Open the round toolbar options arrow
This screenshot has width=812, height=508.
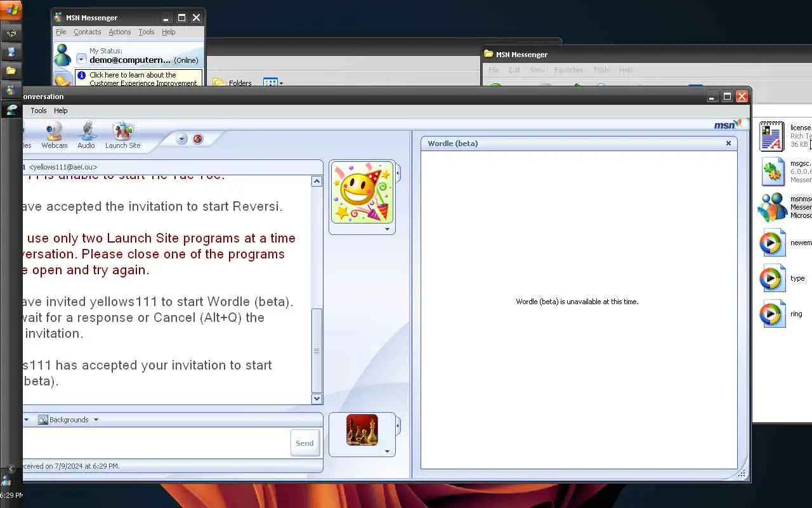(181, 138)
